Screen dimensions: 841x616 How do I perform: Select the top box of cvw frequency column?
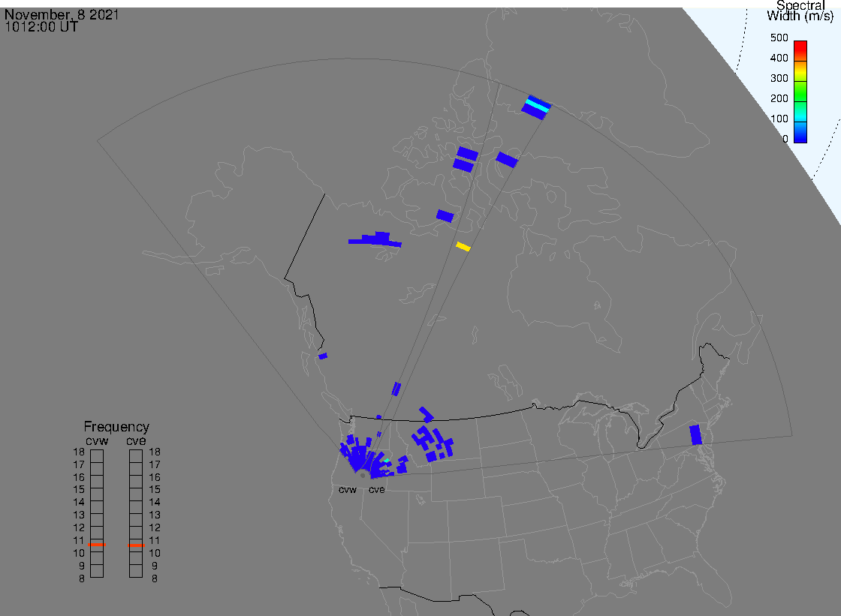pyautogui.click(x=97, y=454)
